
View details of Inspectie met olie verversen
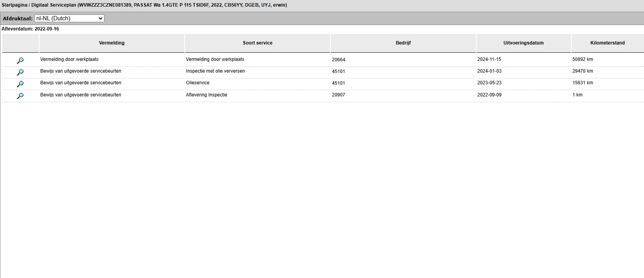[x=20, y=72]
